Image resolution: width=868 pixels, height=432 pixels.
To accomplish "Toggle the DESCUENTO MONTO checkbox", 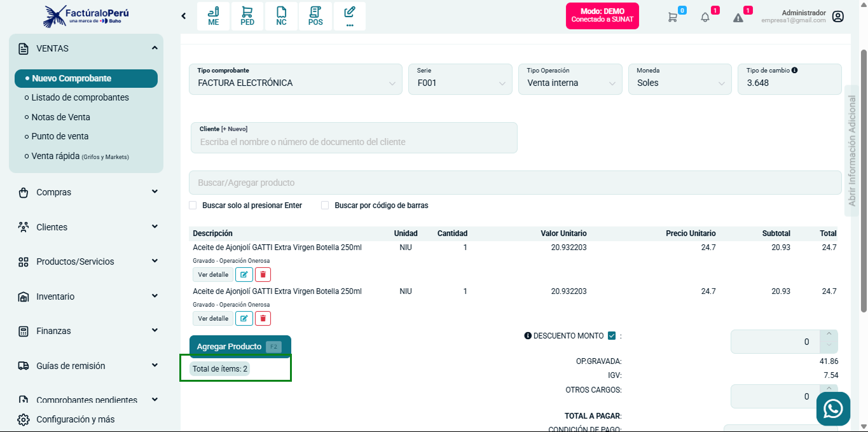I will (x=612, y=336).
